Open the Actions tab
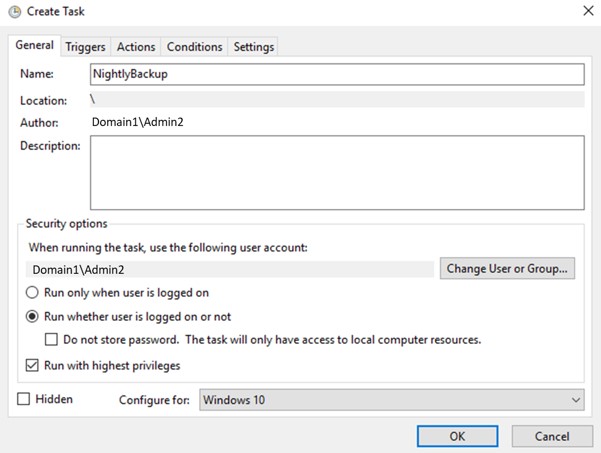The width and height of the screenshot is (601, 453). coord(136,47)
